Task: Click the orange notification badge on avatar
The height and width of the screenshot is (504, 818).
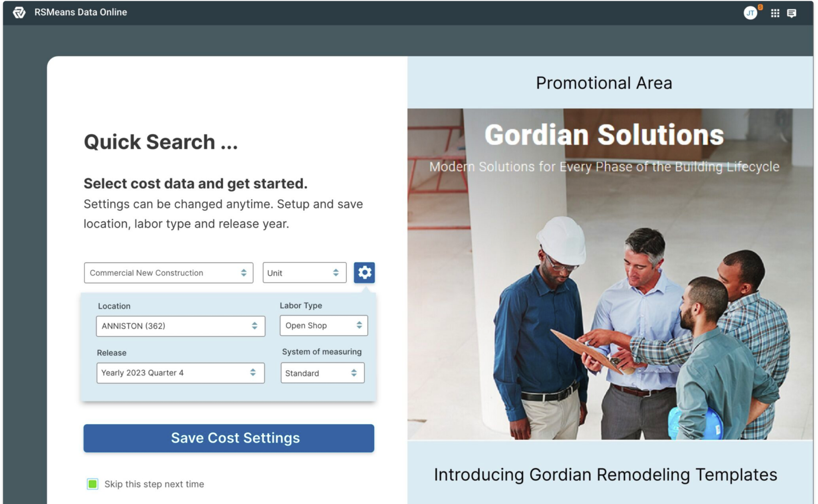Action: pyautogui.click(x=760, y=7)
